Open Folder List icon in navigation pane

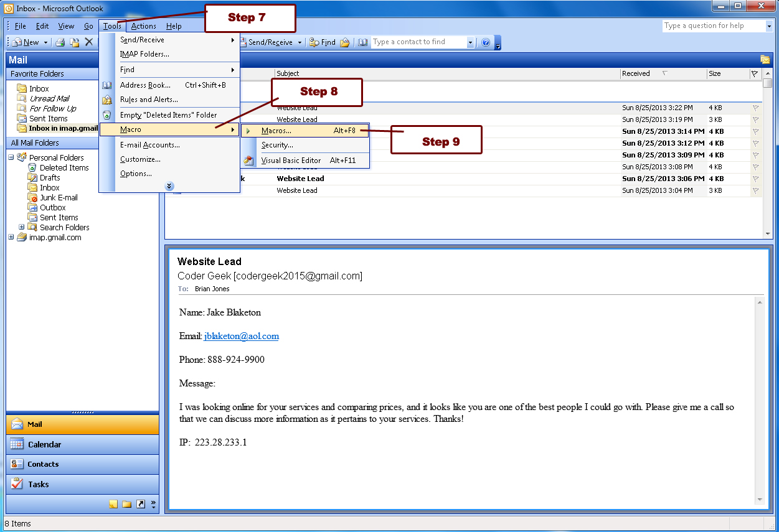tap(127, 505)
